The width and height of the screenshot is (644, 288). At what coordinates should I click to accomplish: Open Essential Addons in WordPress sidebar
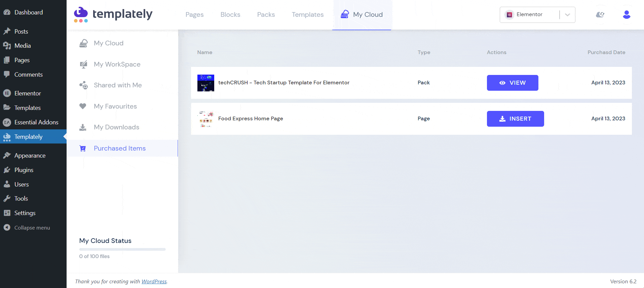point(36,122)
